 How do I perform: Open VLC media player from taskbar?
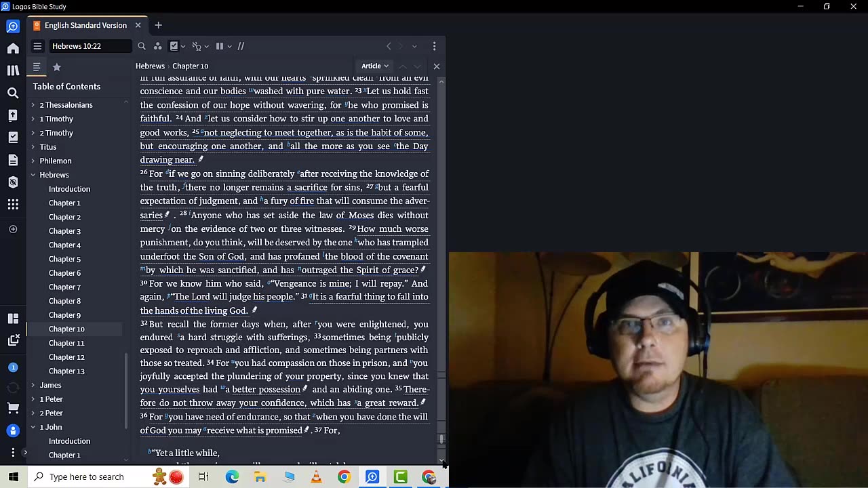click(x=316, y=476)
